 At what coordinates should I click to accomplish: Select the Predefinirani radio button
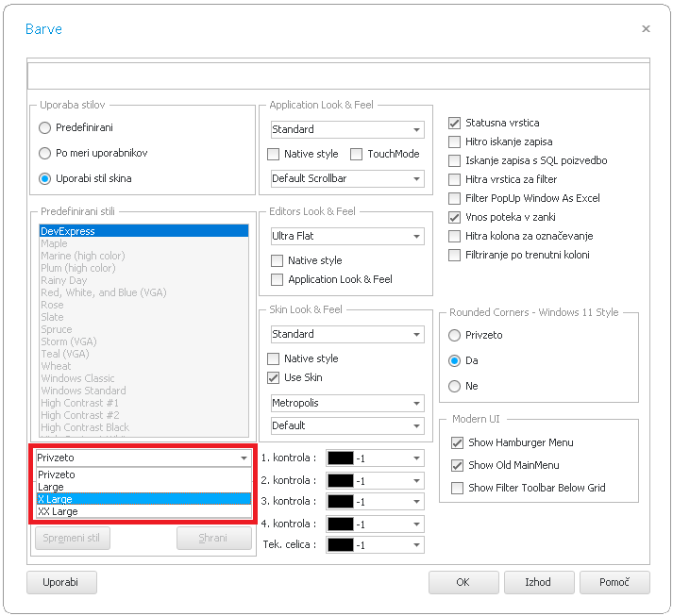click(45, 127)
